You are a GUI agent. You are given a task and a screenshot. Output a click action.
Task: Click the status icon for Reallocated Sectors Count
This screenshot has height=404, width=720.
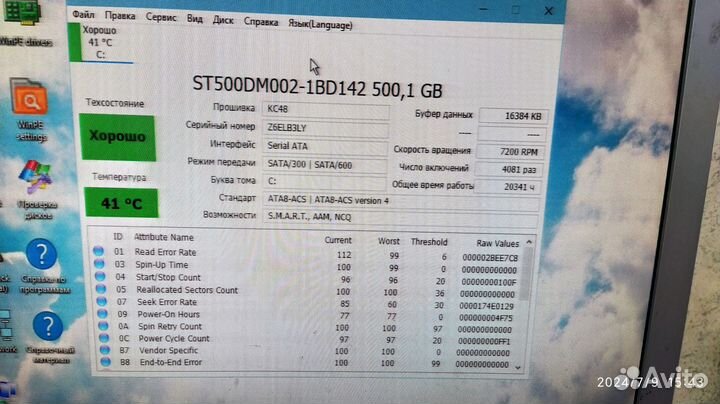tap(101, 289)
